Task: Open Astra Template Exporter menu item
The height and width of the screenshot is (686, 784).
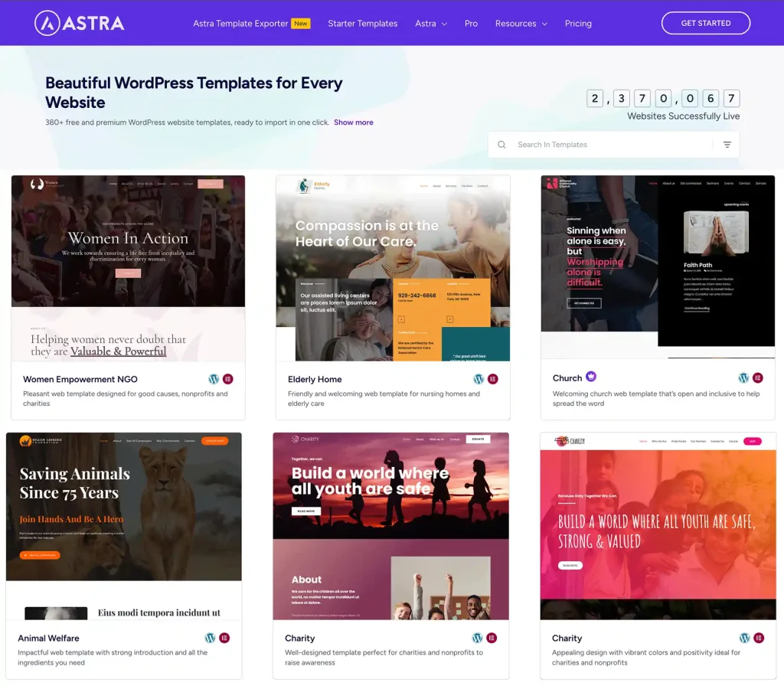Action: click(x=240, y=24)
